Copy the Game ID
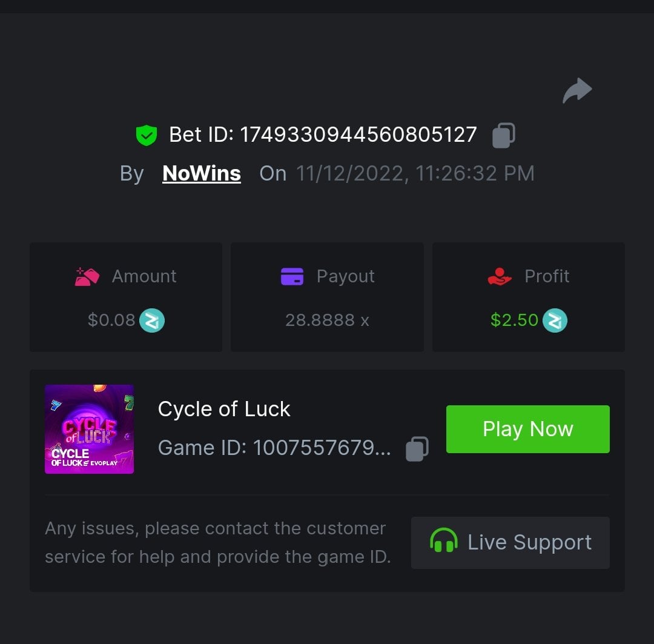Screen dimensions: 654x644 417,449
